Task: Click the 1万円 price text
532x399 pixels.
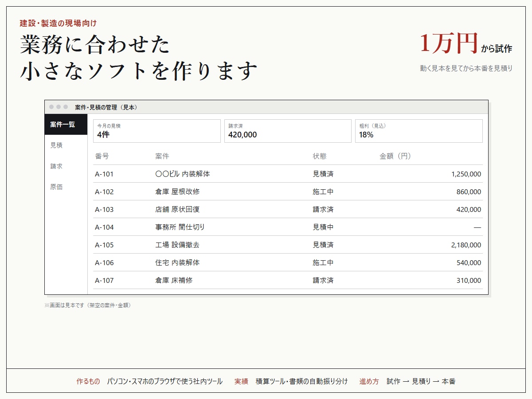Action: 449,43
